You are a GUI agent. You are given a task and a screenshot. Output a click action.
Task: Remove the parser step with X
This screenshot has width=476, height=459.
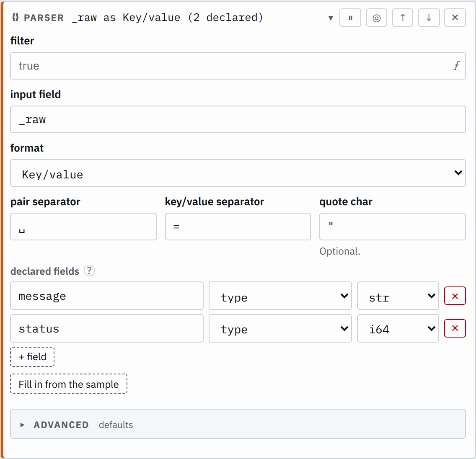[x=455, y=18]
